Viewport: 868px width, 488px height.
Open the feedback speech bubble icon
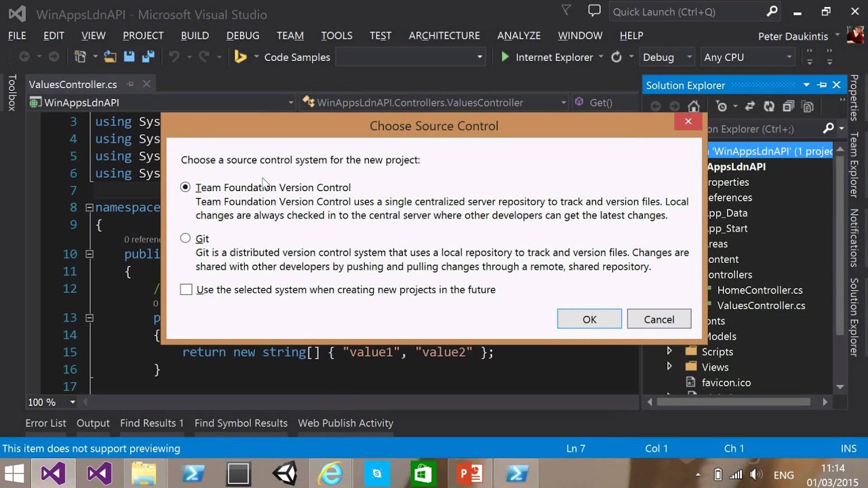595,10
